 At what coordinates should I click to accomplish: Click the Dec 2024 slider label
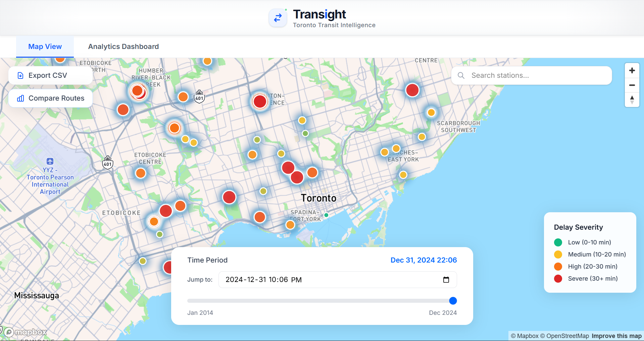[x=443, y=312]
